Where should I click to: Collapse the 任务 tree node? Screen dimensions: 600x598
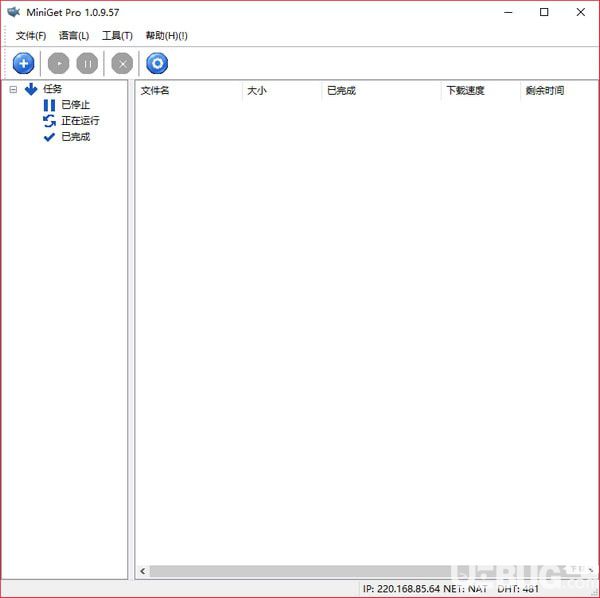click(x=13, y=90)
